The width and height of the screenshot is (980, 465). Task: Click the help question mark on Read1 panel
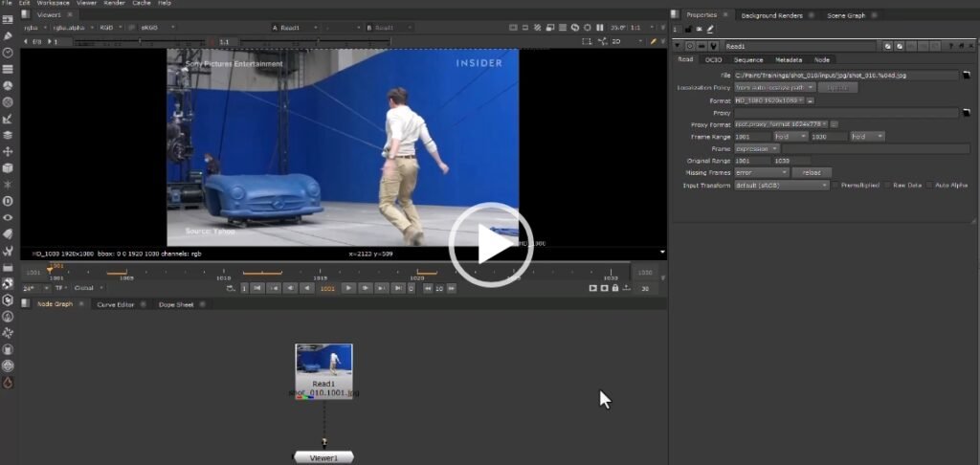click(x=950, y=46)
